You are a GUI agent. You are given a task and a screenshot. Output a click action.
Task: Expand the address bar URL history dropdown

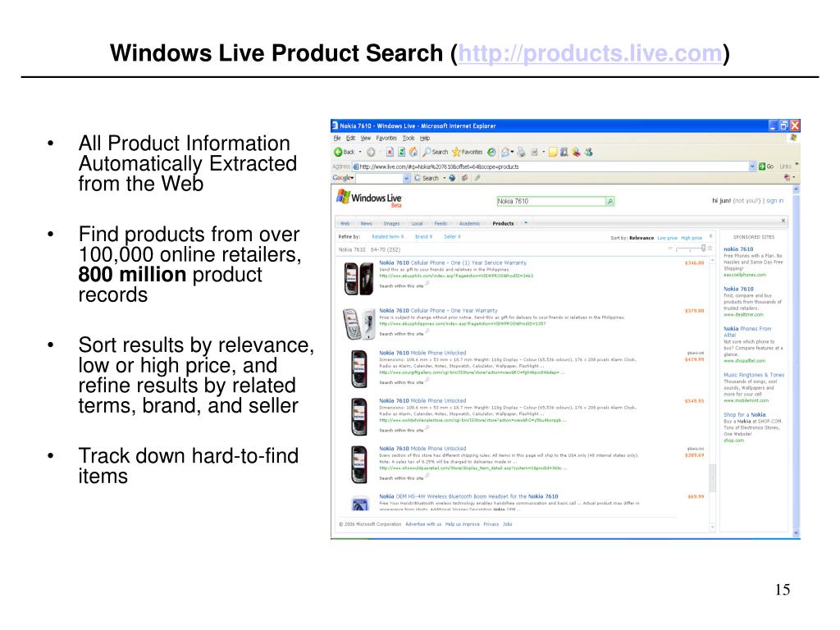[x=752, y=167]
